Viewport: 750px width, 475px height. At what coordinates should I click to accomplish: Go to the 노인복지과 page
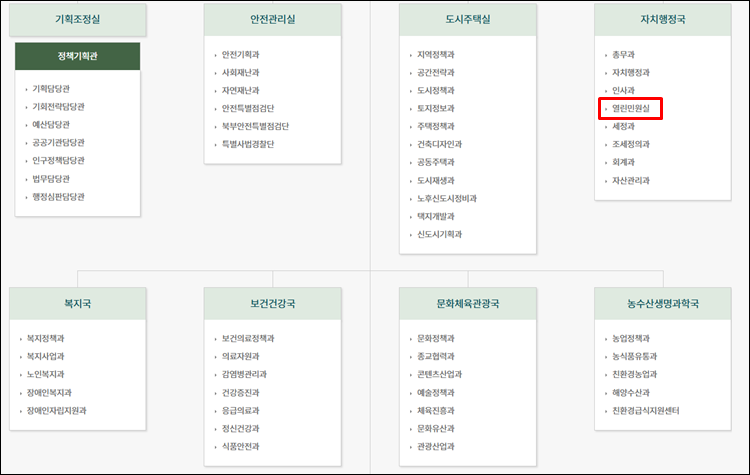(x=45, y=374)
